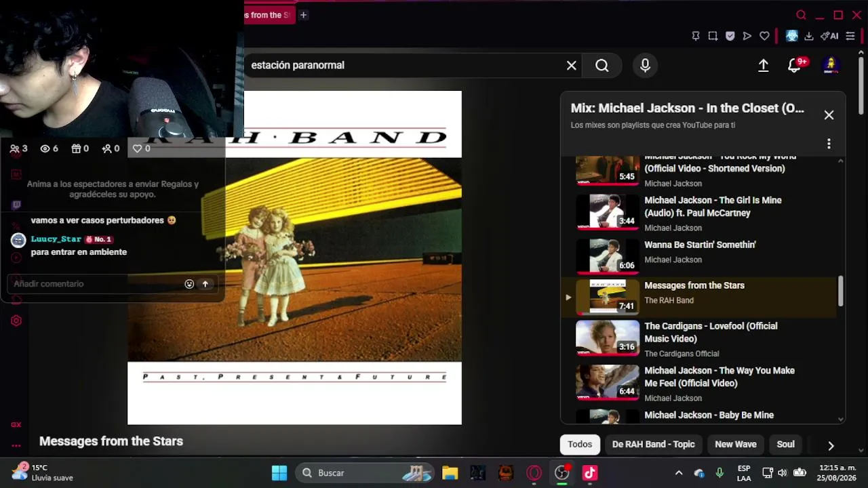This screenshot has width=868, height=488.
Task: Open the YouTube upload/create button
Action: click(x=764, y=65)
